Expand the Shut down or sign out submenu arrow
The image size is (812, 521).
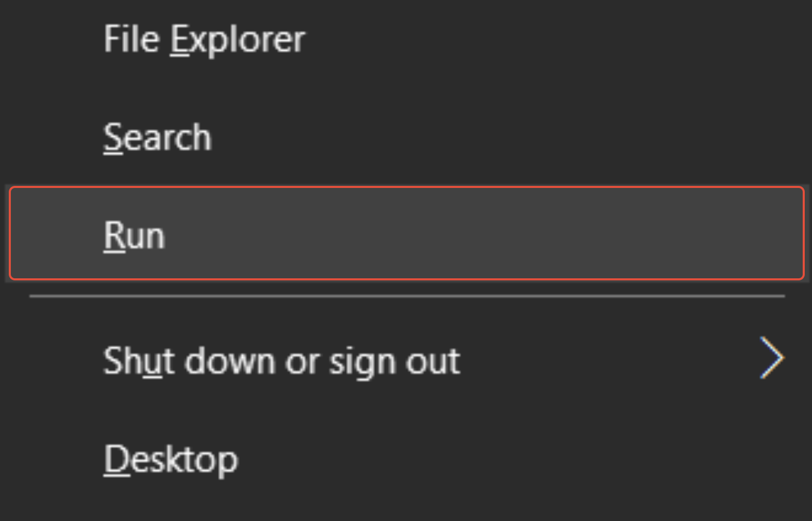[x=772, y=358]
